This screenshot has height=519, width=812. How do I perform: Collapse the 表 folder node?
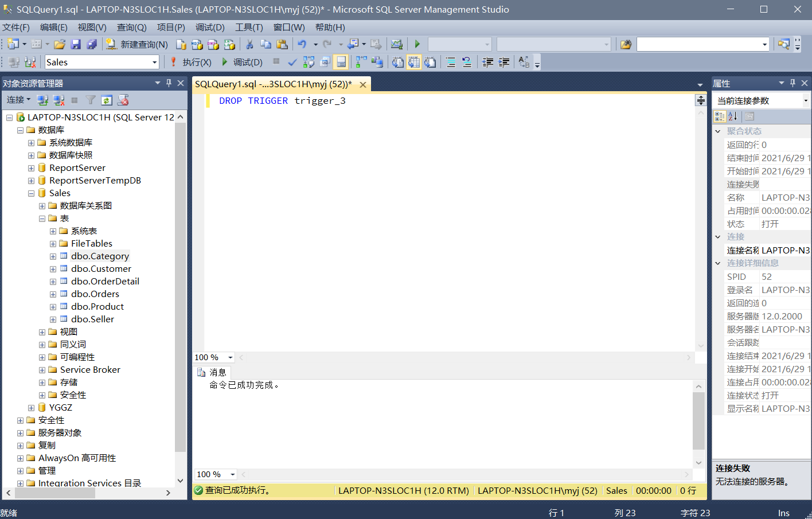coord(42,218)
